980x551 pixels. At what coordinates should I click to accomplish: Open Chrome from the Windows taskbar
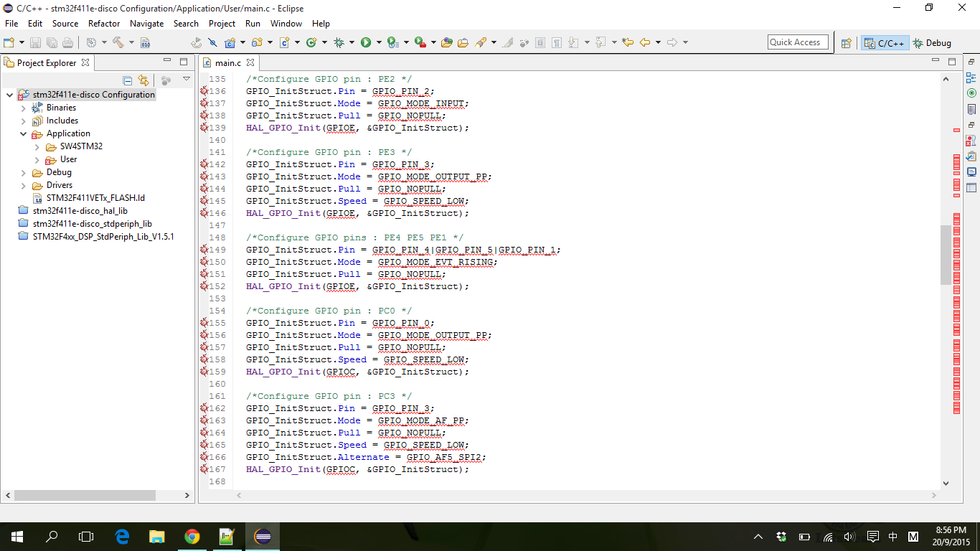click(x=192, y=536)
